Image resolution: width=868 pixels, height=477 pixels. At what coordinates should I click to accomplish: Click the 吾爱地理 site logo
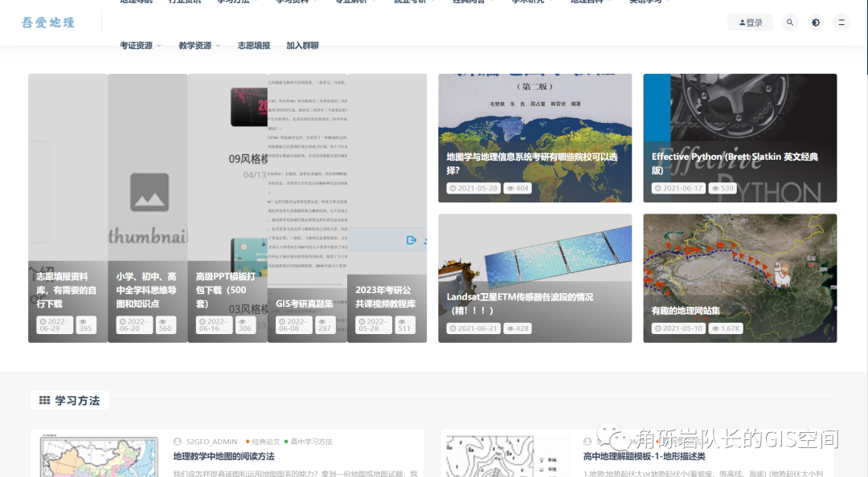[47, 22]
